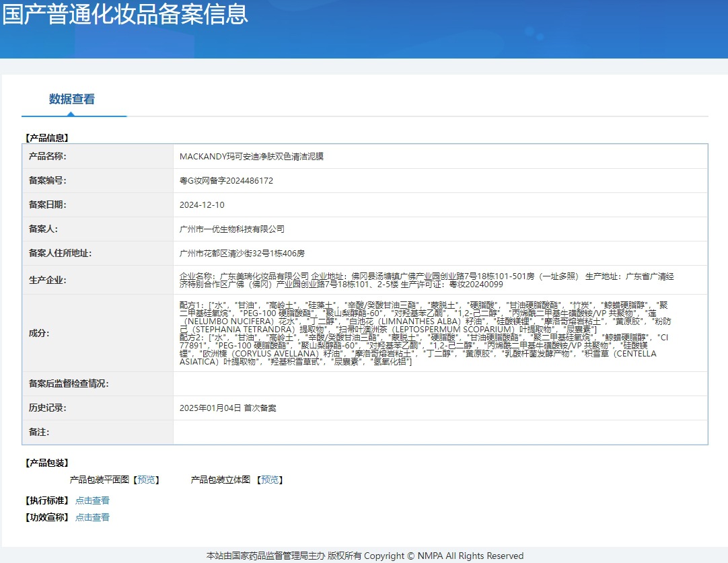The height and width of the screenshot is (563, 728).
Task: Select company 广州市一优生物科技有限公司
Action: (x=232, y=229)
